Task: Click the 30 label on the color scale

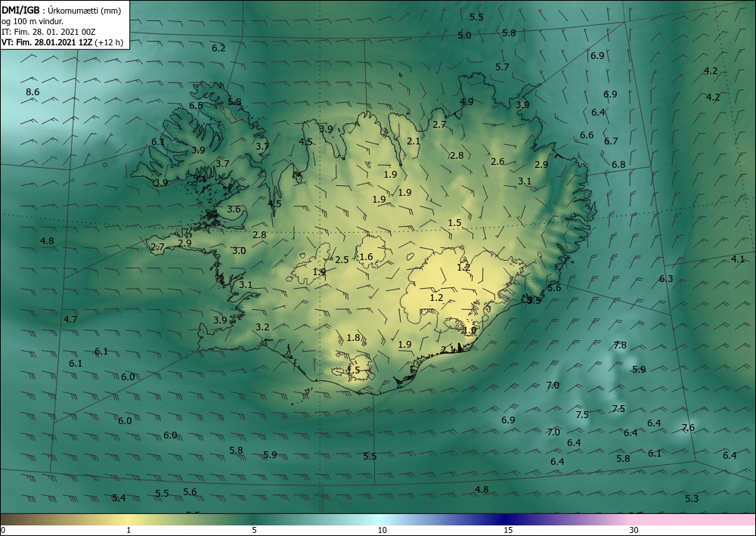Action: click(634, 531)
